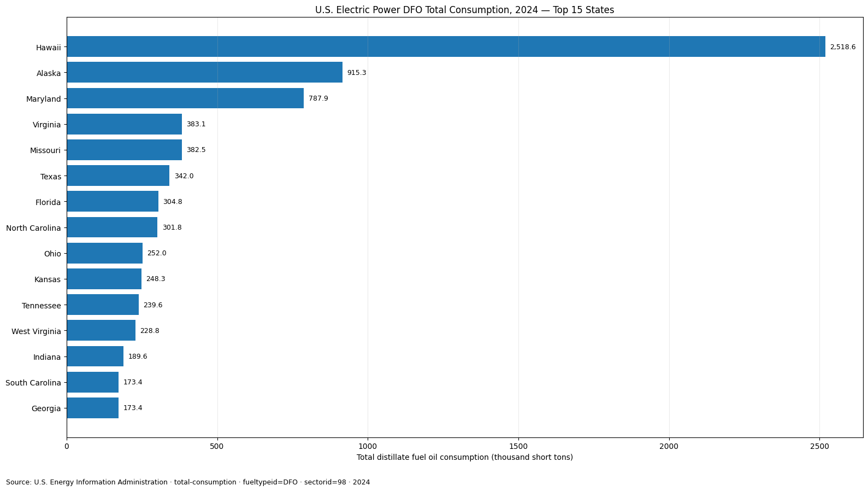This screenshot has height=491, width=868.
Task: Click the x-axis tick label '2000'
Action: (x=669, y=446)
